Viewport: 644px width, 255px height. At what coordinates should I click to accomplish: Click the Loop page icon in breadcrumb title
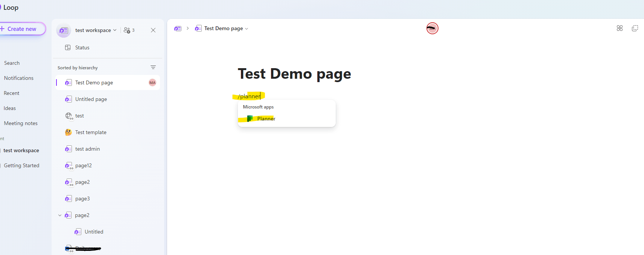198,29
